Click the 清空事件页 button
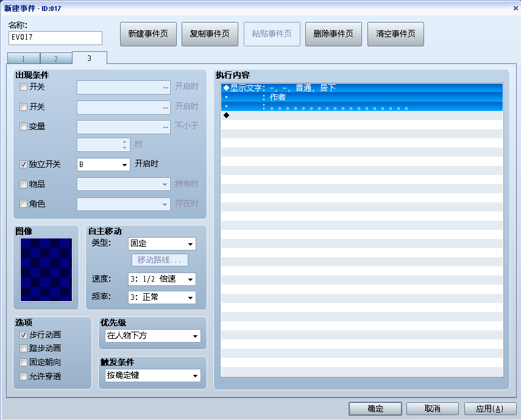This screenshot has width=521, height=420. point(395,34)
